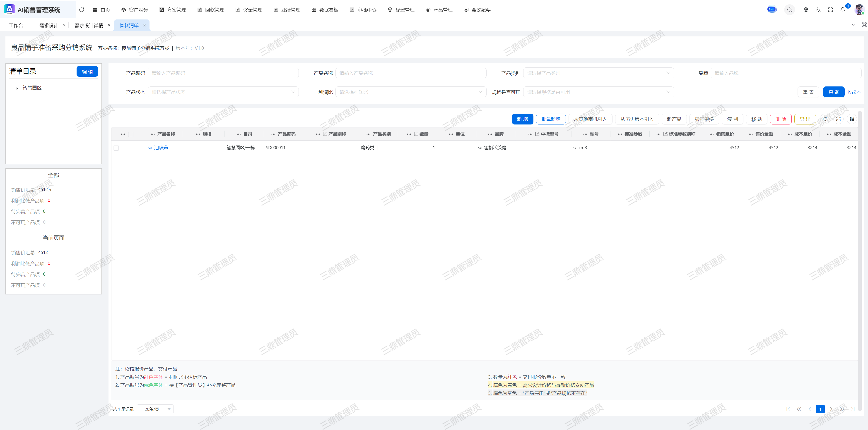
Task: Check the sa-泪珠草 row checkbox
Action: (116, 148)
